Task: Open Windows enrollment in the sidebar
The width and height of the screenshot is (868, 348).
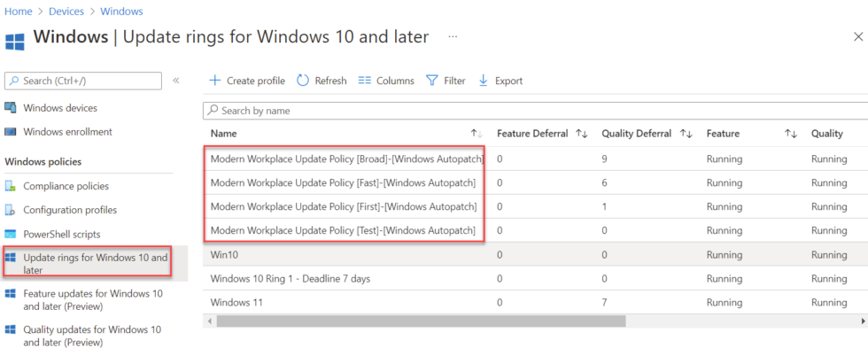Action: tap(67, 132)
